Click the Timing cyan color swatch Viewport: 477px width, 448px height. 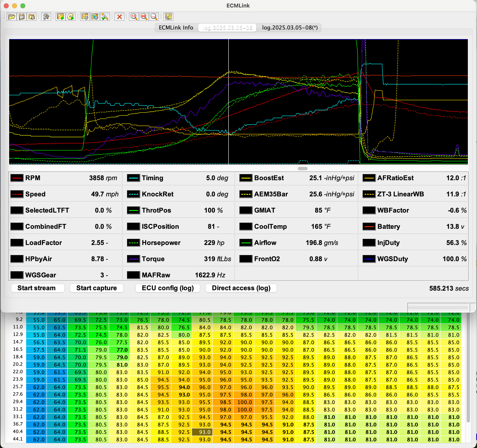(x=133, y=178)
